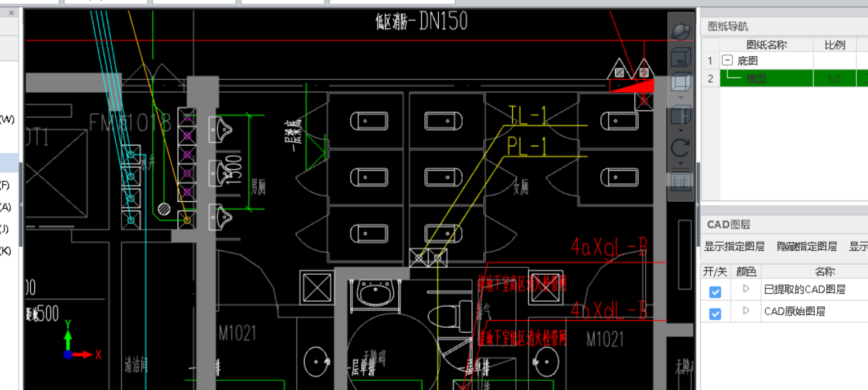
Task: Click the circular rotate view icon
Action: pos(681,148)
